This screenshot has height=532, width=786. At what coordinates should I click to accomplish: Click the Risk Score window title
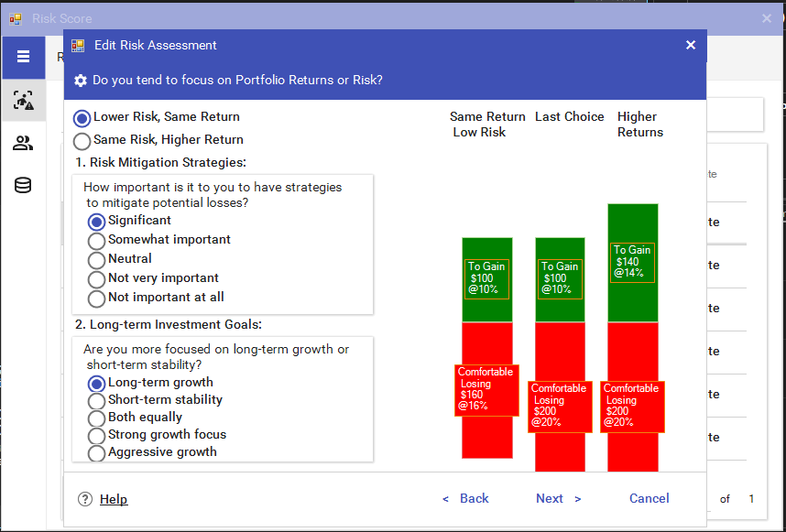tap(62, 19)
